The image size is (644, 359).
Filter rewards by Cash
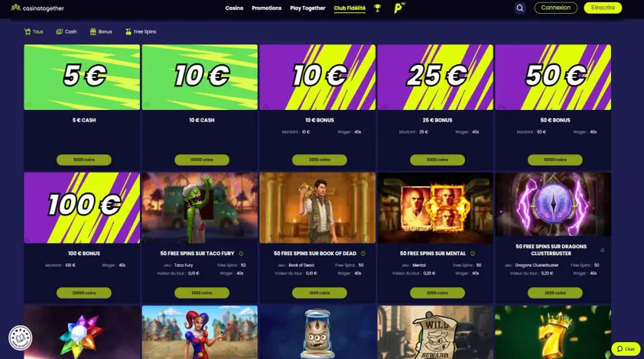coord(66,31)
